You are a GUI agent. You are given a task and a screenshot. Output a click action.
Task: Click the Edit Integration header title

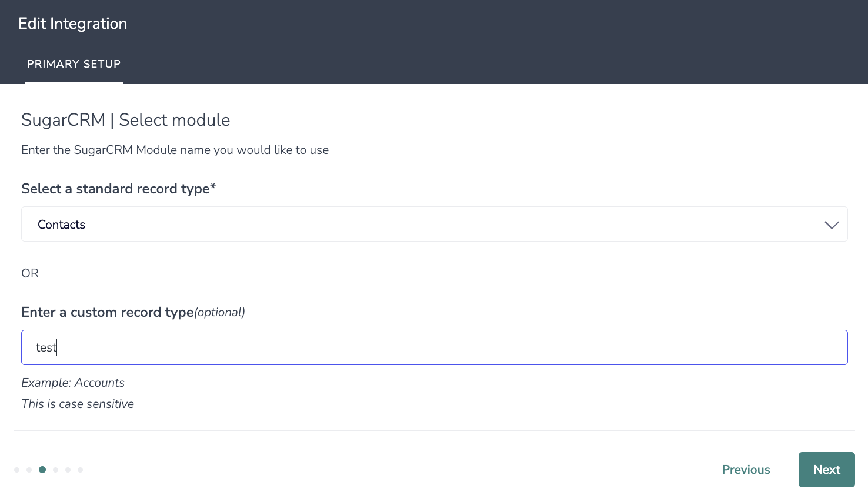(73, 24)
